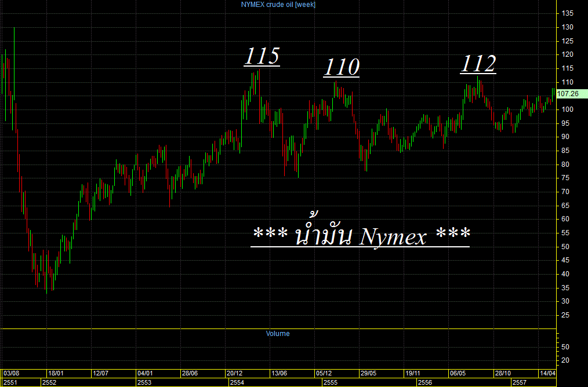Click the 13/06 date label
The image size is (588, 387).
(280, 374)
